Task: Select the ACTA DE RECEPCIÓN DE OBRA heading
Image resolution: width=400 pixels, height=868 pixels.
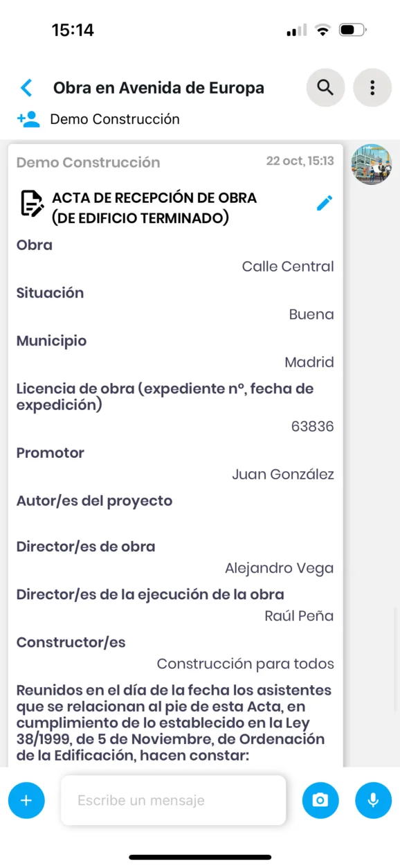Action: pos(155,206)
